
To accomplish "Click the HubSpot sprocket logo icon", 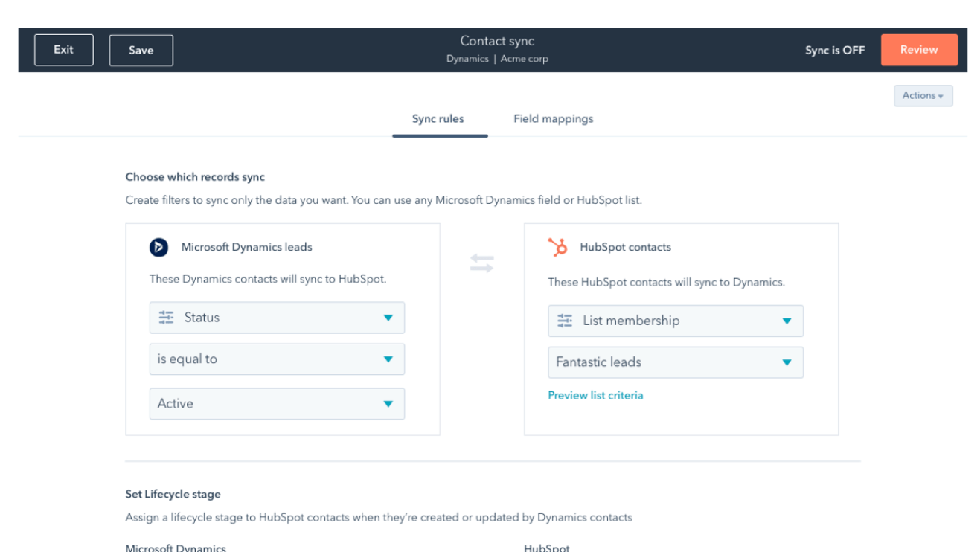I will pyautogui.click(x=557, y=247).
